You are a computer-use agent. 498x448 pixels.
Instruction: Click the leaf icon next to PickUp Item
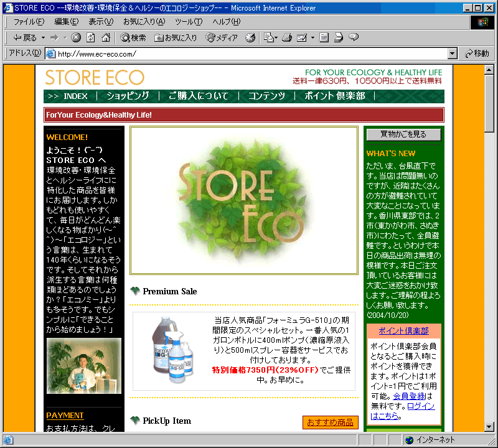coord(135,421)
